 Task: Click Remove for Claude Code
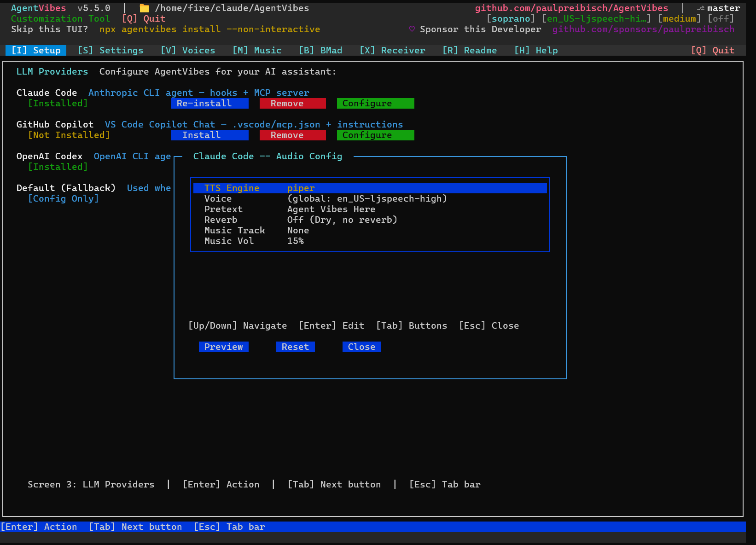point(293,103)
